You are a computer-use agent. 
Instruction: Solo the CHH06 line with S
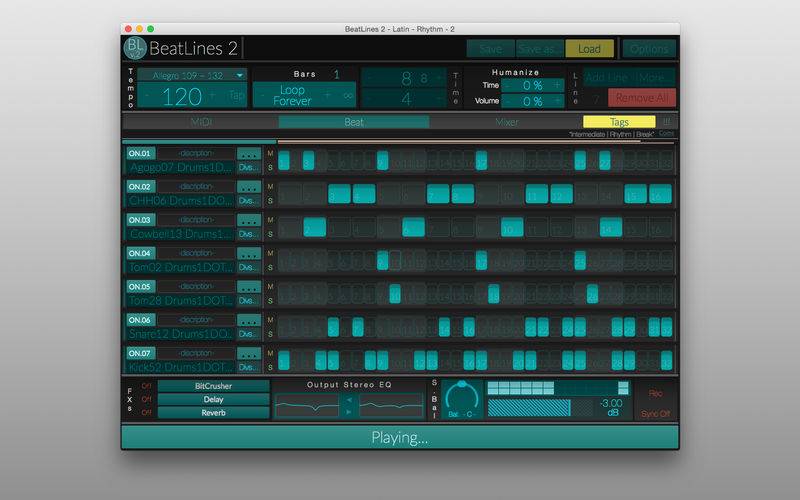270,201
